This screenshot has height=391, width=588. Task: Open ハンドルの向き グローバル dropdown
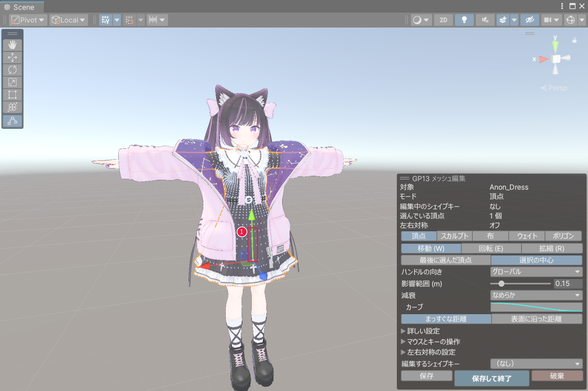pyautogui.click(x=536, y=272)
